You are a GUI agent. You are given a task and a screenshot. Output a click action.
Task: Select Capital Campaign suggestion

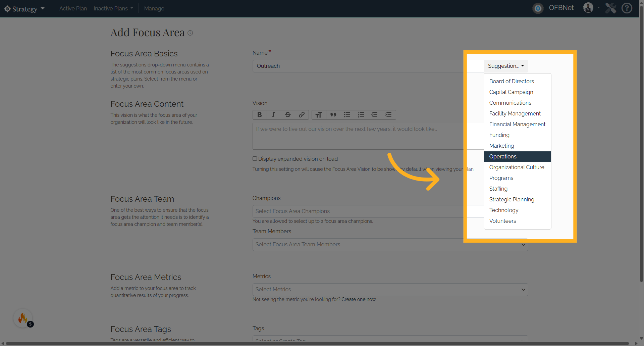pos(517,92)
